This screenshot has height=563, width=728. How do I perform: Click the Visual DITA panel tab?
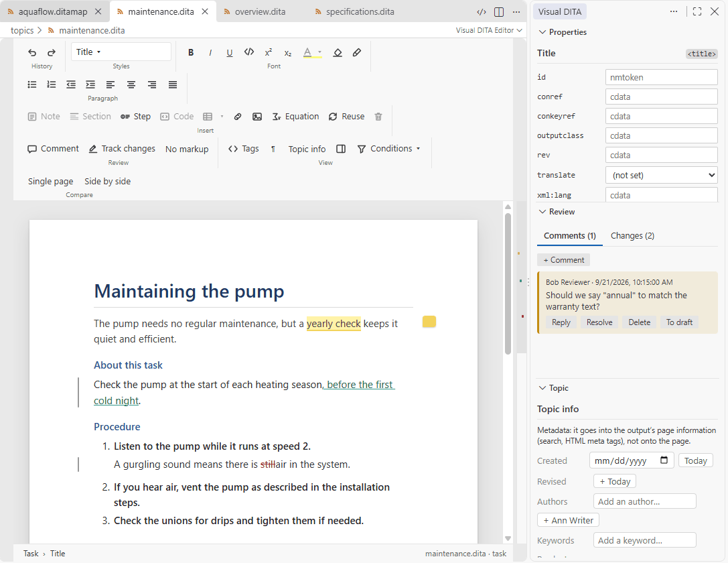560,11
